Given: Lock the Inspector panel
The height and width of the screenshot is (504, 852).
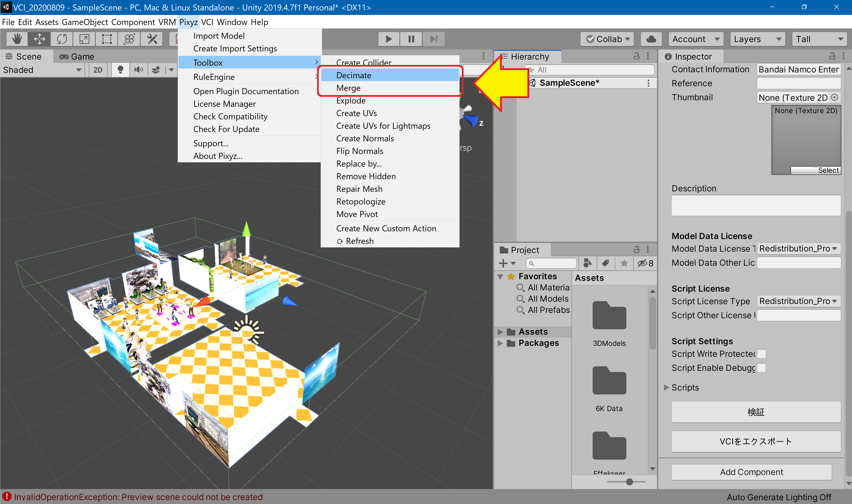Looking at the screenshot, I should tap(832, 56).
